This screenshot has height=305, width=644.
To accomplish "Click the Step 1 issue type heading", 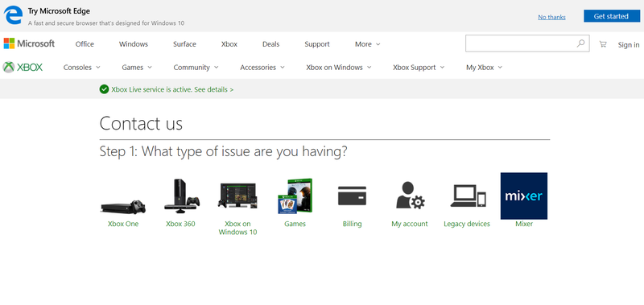I will 224,152.
